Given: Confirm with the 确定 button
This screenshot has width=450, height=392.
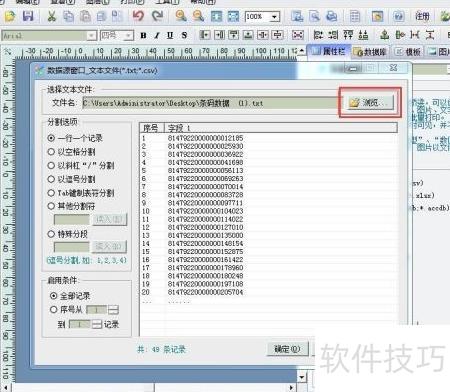Looking at the screenshot, I should click(287, 349).
